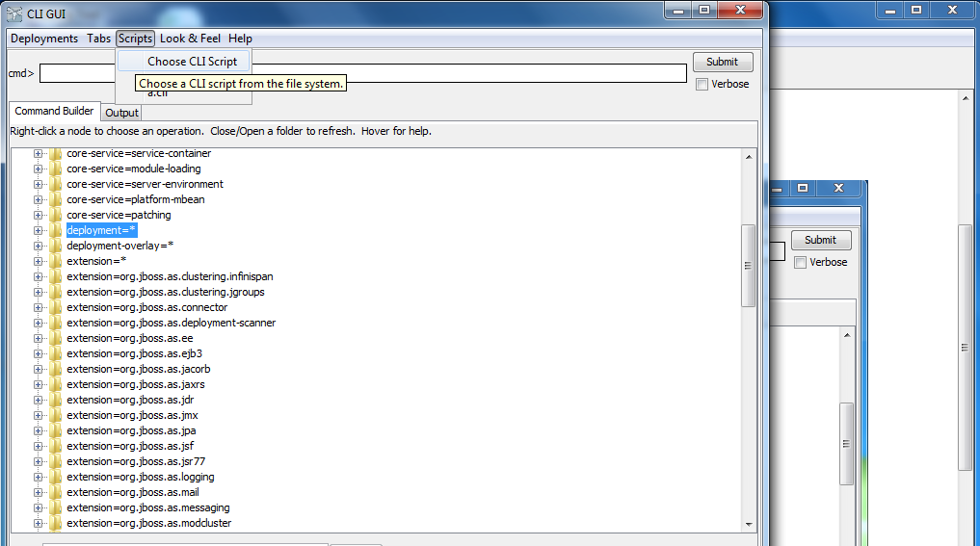Screen dimensions: 980x546
Task: Select the extension=org.jboss.as.jsr77 row
Action: click(x=136, y=461)
